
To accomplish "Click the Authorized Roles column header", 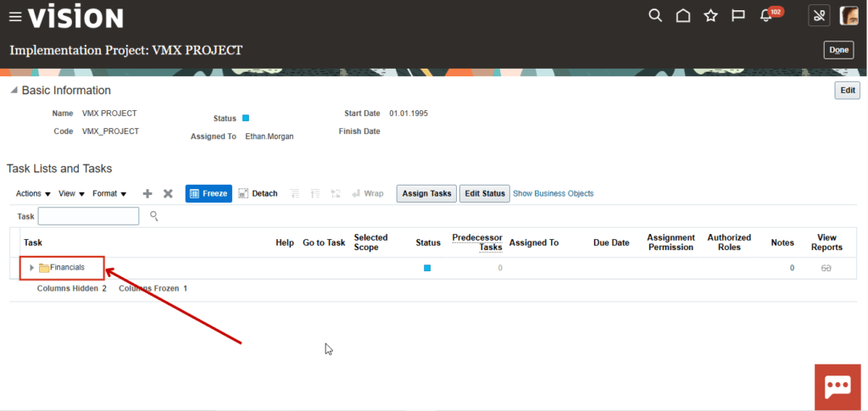I will click(729, 242).
